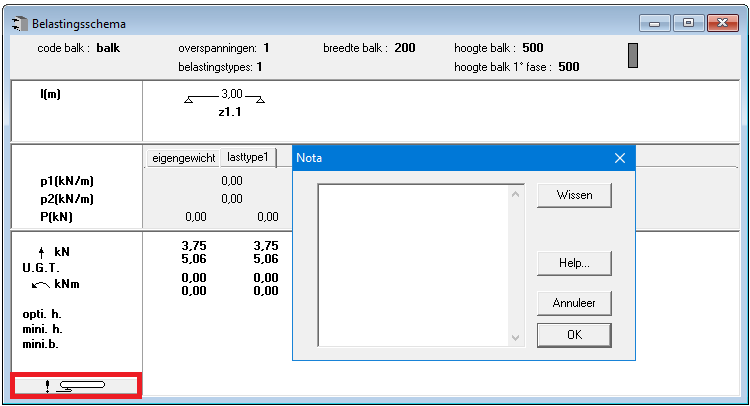The image size is (750, 406).
Task: Click the Belastingsschema app icon in title bar
Action: 20,24
